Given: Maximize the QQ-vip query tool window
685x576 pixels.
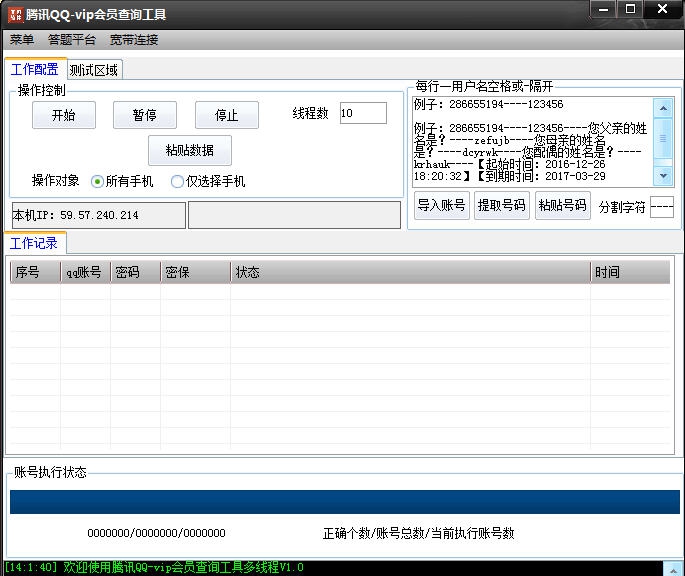Looking at the screenshot, I should [630, 9].
